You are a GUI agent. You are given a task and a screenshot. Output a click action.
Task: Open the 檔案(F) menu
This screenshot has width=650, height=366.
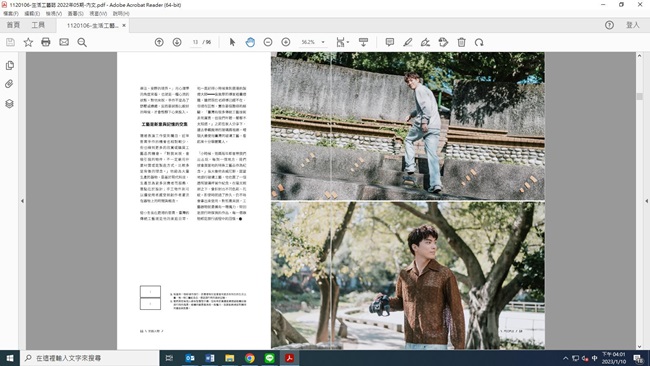(11, 14)
